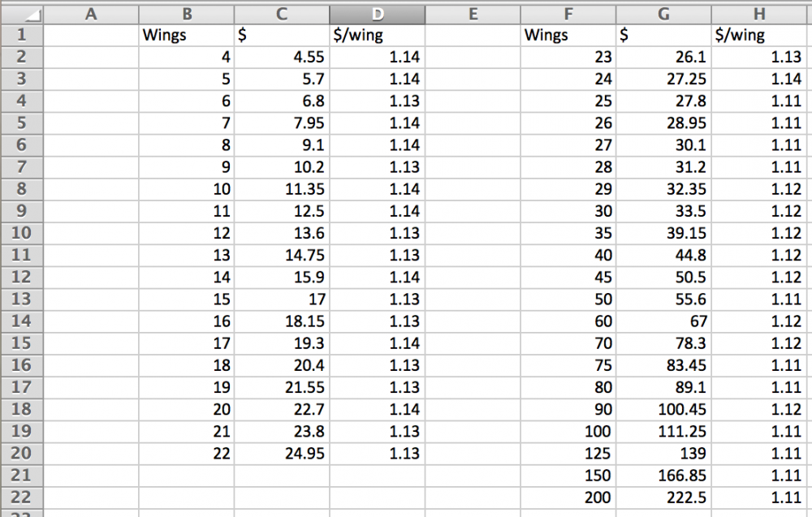
Task: Click cell with value 28.95
Action: click(x=663, y=123)
